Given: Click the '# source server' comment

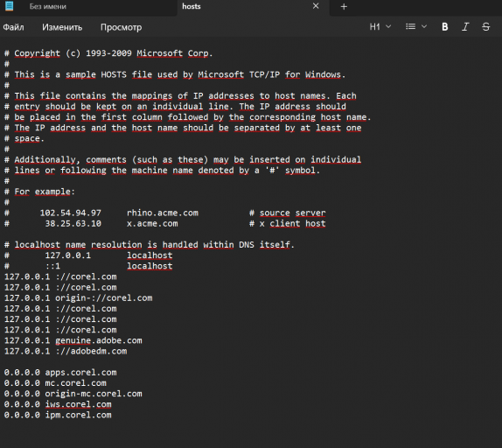Looking at the screenshot, I should [287, 213].
